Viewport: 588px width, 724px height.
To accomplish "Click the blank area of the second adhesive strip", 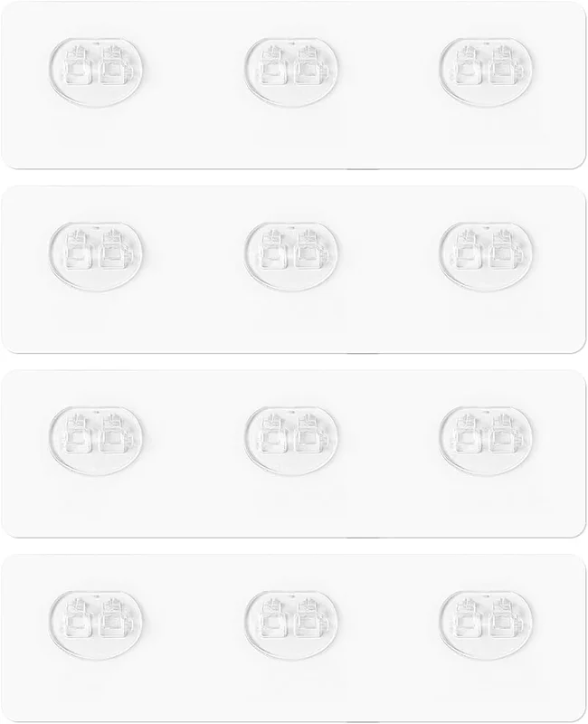I will (x=293, y=323).
